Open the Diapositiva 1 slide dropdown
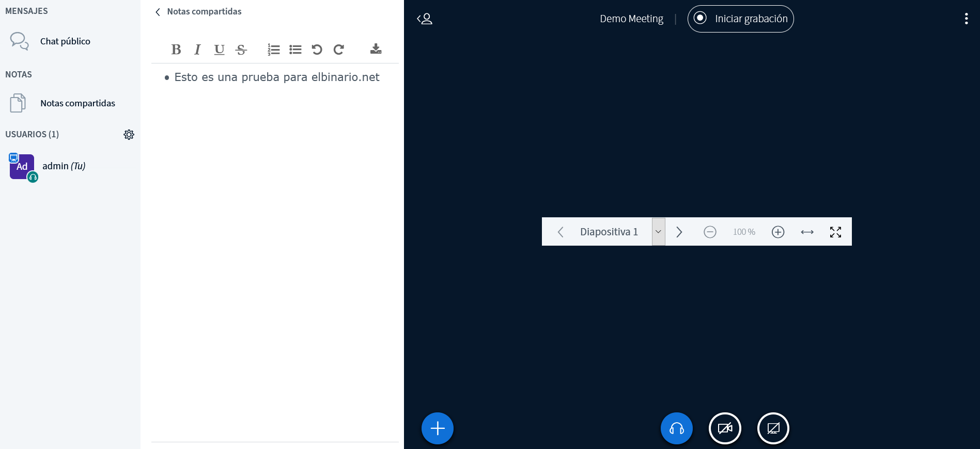Image resolution: width=980 pixels, height=449 pixels. point(658,232)
